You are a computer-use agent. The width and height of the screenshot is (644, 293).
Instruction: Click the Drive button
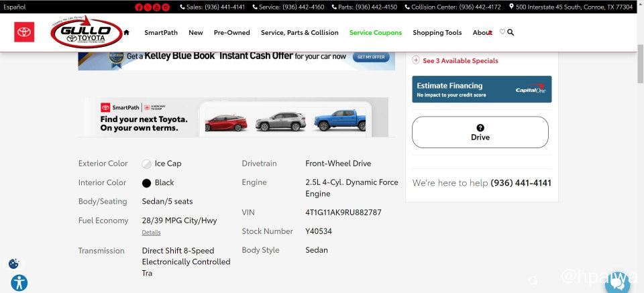480,132
